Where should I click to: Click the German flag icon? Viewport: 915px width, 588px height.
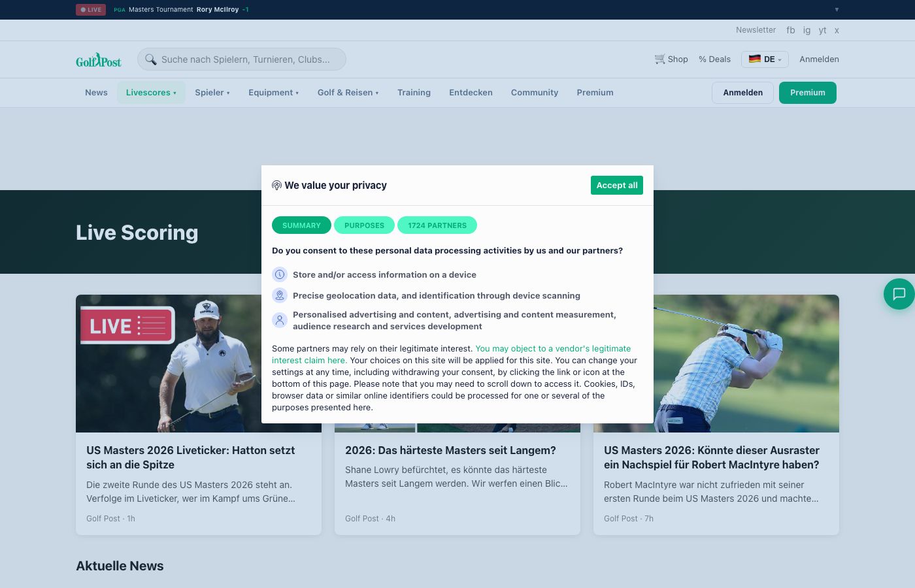click(754, 59)
